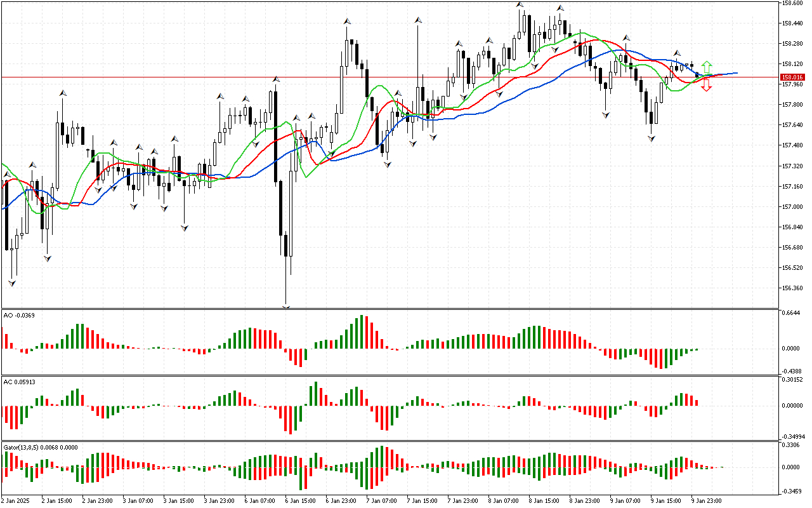812x508 pixels.
Task: Click the 9 Jan 07:00 time label
Action: click(x=624, y=500)
